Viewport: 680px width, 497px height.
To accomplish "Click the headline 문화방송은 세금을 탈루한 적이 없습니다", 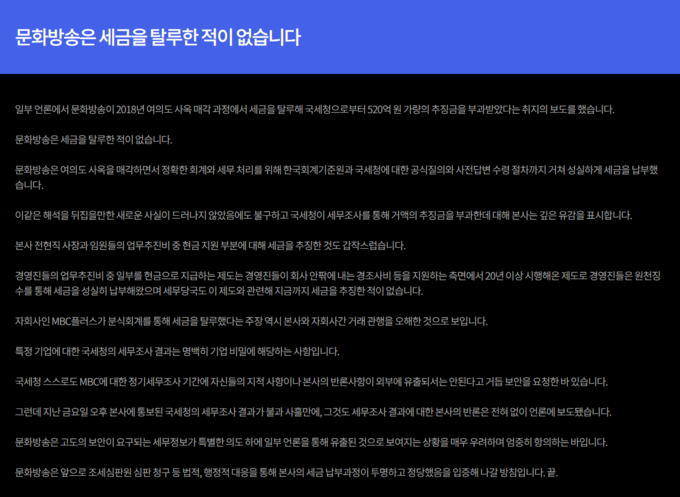I will pos(158,38).
